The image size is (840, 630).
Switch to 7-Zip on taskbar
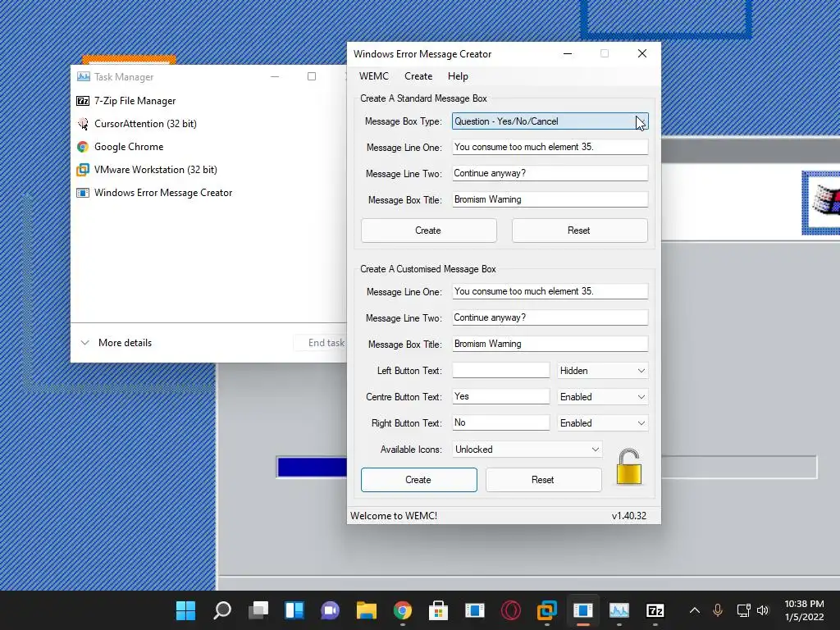click(655, 610)
